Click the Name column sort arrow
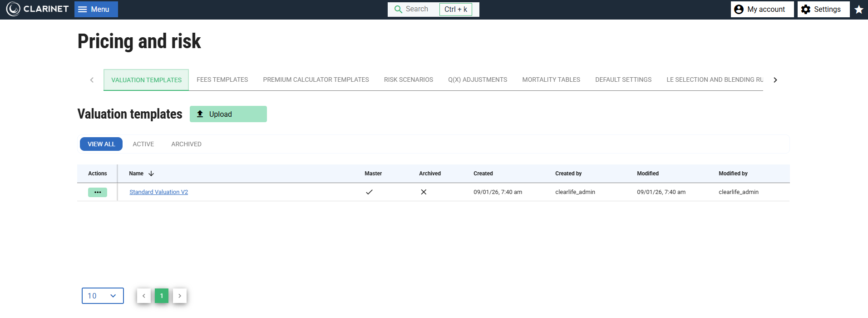The height and width of the screenshot is (318, 868). (151, 174)
